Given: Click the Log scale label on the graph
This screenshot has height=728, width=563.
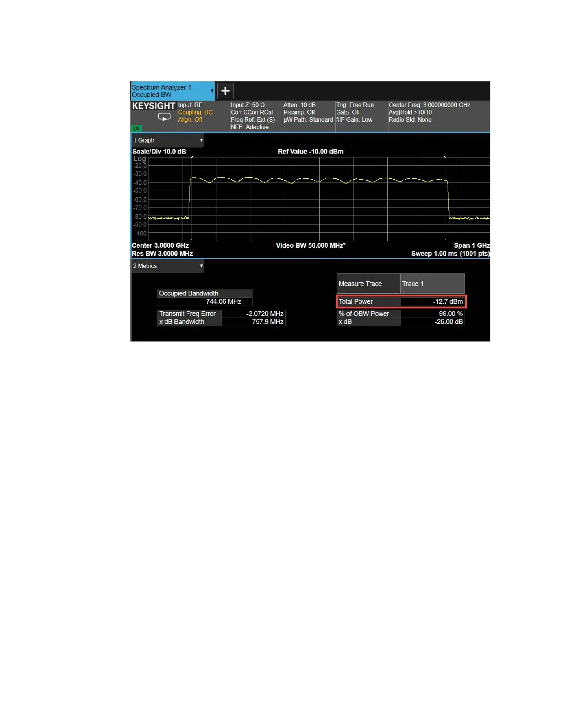Looking at the screenshot, I should (x=140, y=159).
